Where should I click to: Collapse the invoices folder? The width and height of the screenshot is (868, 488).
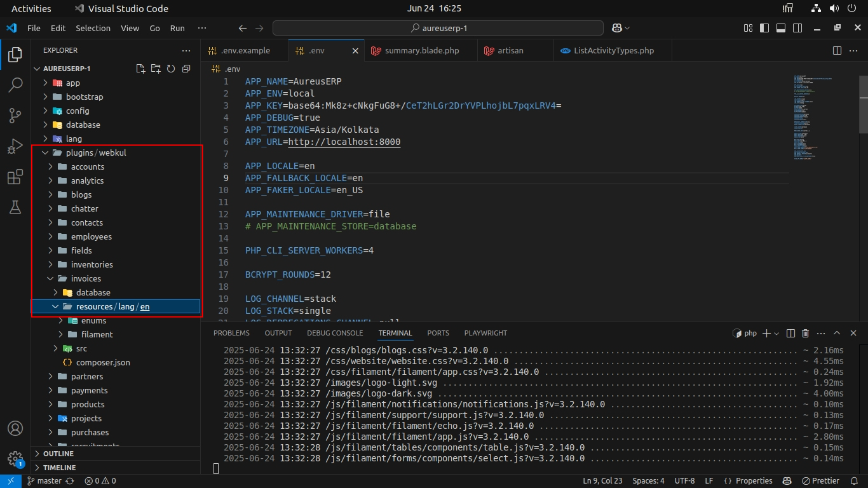tap(117, 278)
